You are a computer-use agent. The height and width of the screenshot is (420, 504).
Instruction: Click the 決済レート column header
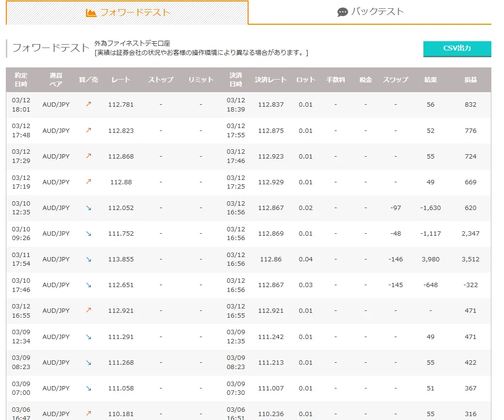[271, 80]
